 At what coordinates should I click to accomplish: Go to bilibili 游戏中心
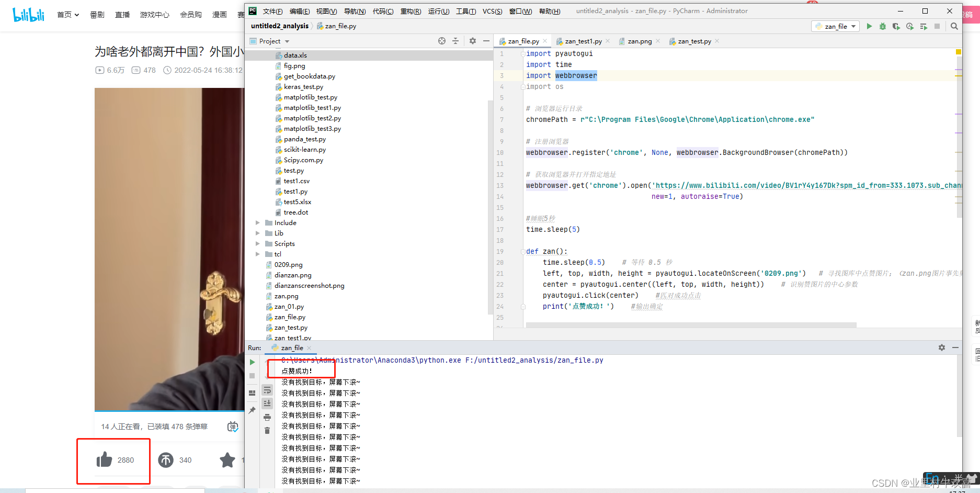coord(155,15)
